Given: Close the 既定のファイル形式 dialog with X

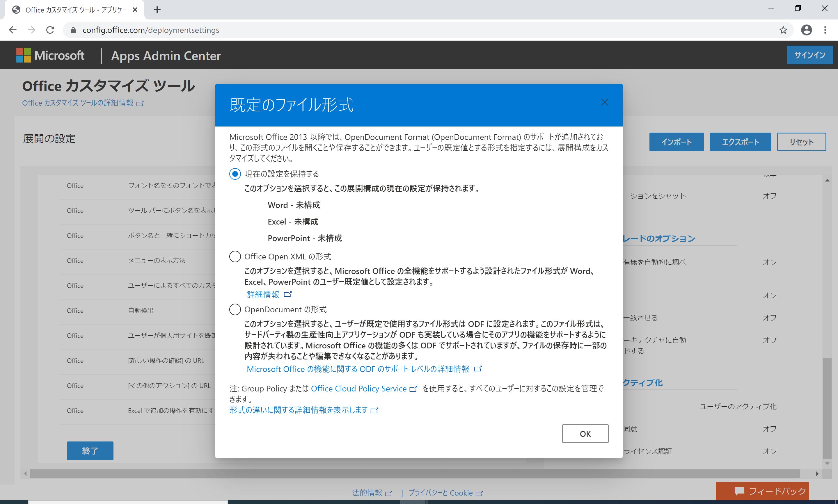Looking at the screenshot, I should [x=604, y=102].
